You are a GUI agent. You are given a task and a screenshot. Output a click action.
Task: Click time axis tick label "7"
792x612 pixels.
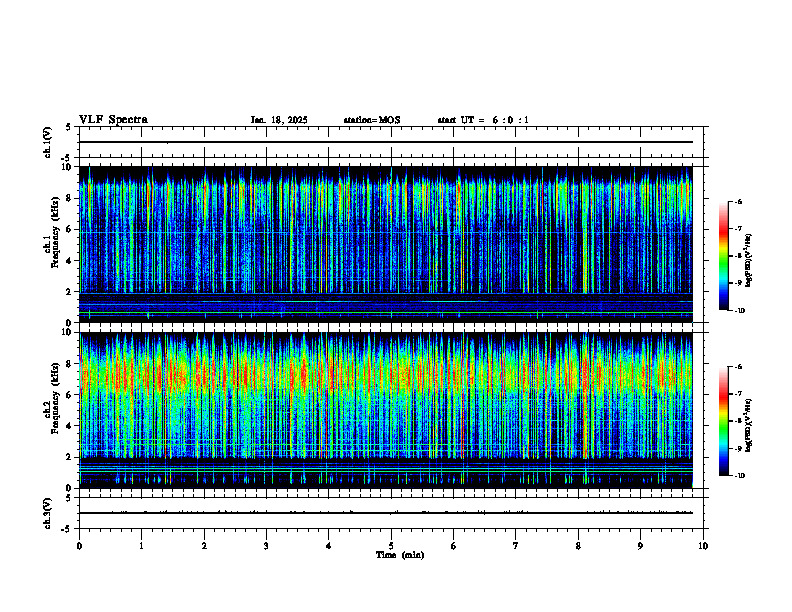516,546
